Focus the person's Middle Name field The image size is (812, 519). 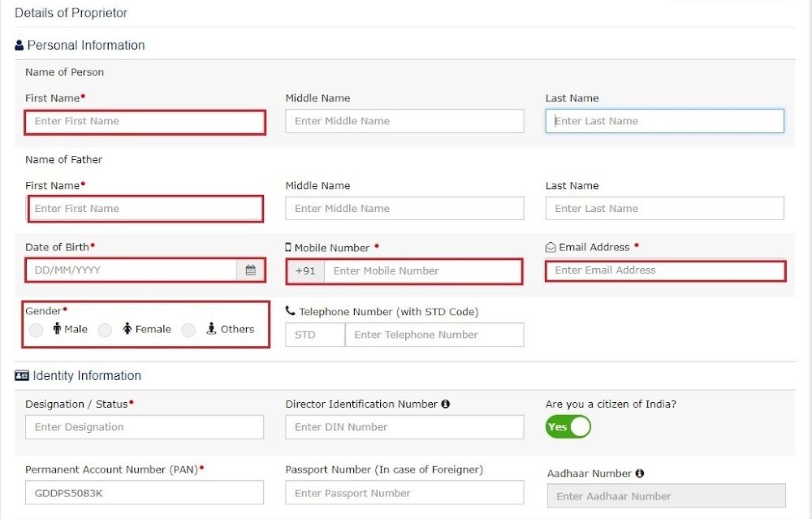pos(404,121)
